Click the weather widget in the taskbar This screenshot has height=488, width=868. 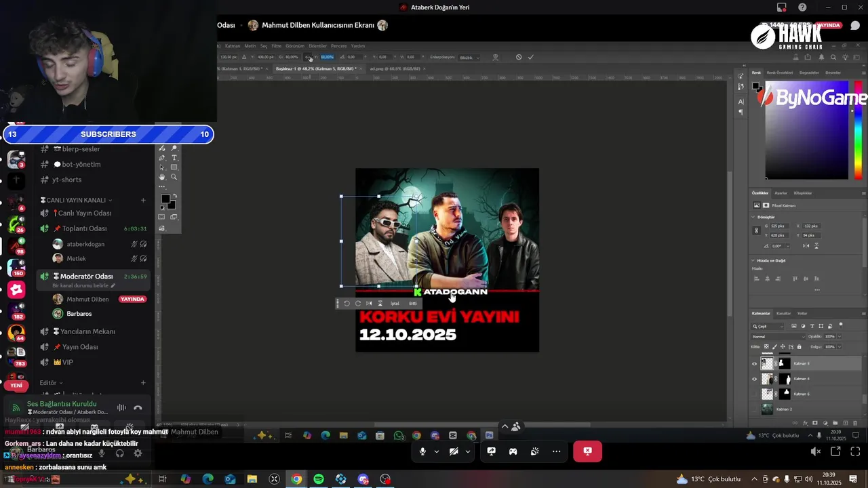[708, 479]
